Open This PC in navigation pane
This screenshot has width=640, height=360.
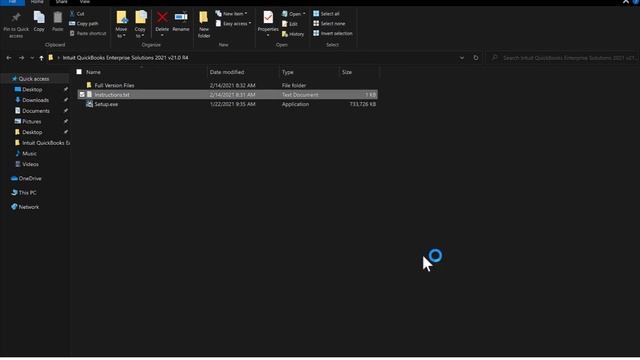tap(27, 193)
